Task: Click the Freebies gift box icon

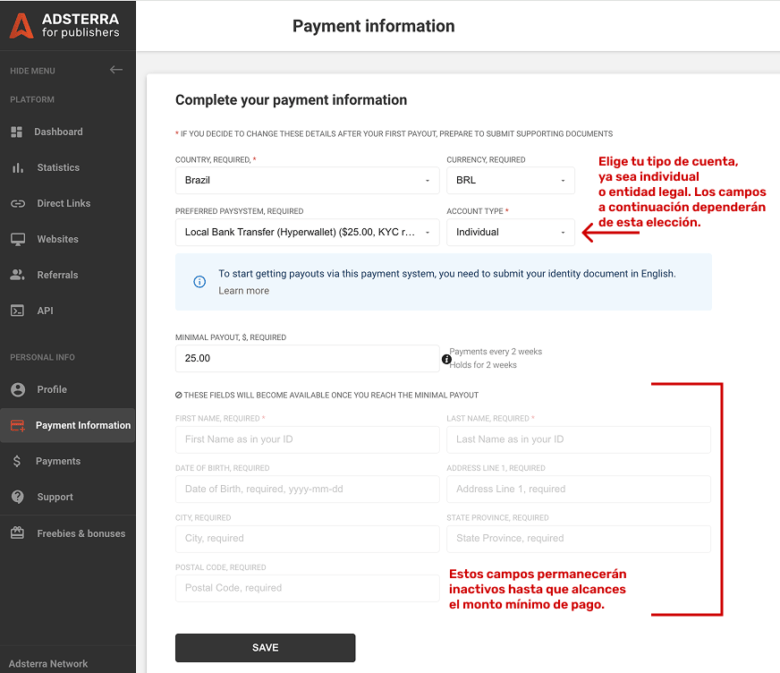Action: point(17,534)
